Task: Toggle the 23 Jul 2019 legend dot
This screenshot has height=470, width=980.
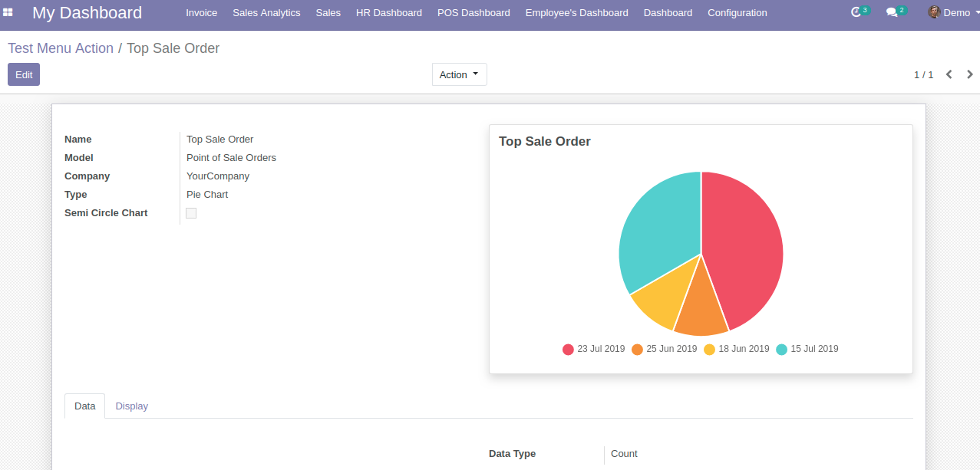Action: click(568, 350)
